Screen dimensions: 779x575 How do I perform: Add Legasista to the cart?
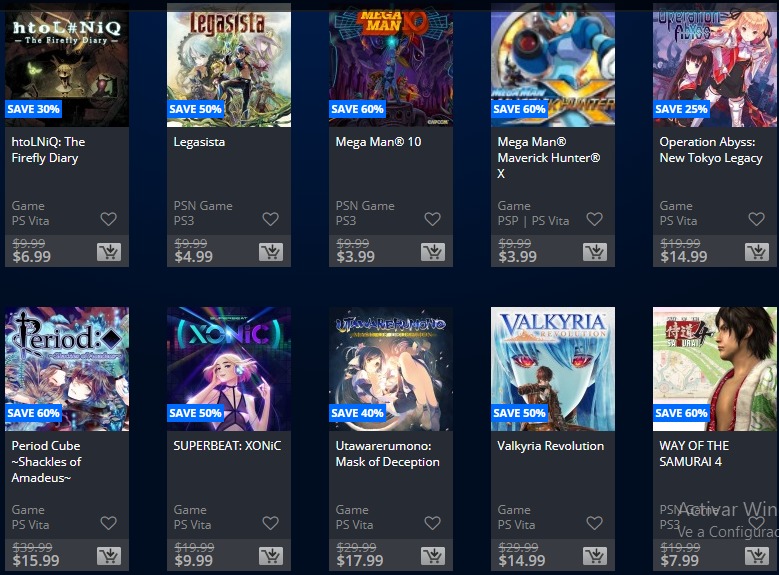271,252
